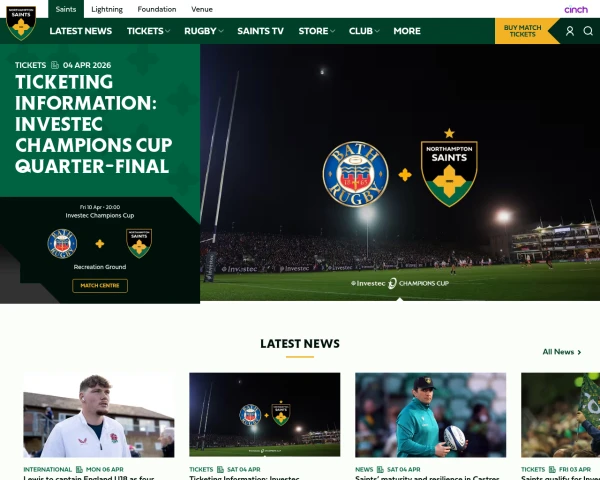Click 'Investec Champions Cup' in match panel

point(100,216)
